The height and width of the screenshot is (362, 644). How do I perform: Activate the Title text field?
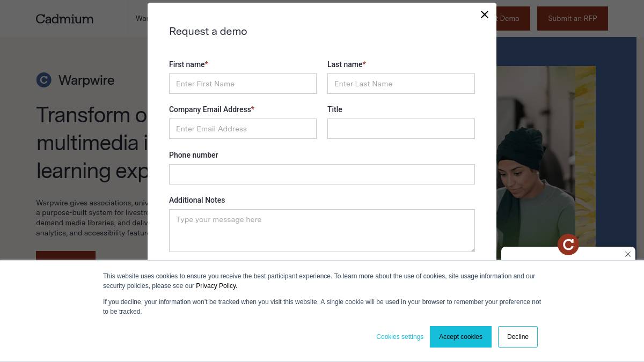(401, 129)
